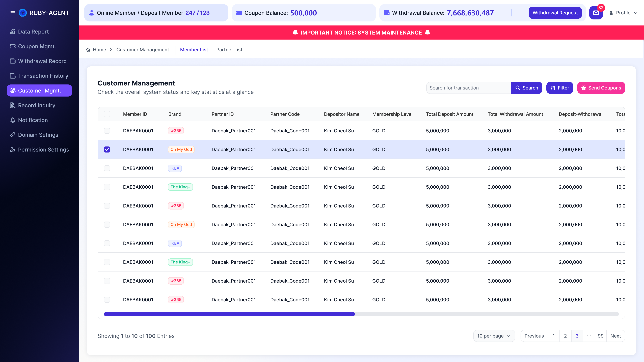
Task: Click the Partner Code column header
Action: [285, 114]
